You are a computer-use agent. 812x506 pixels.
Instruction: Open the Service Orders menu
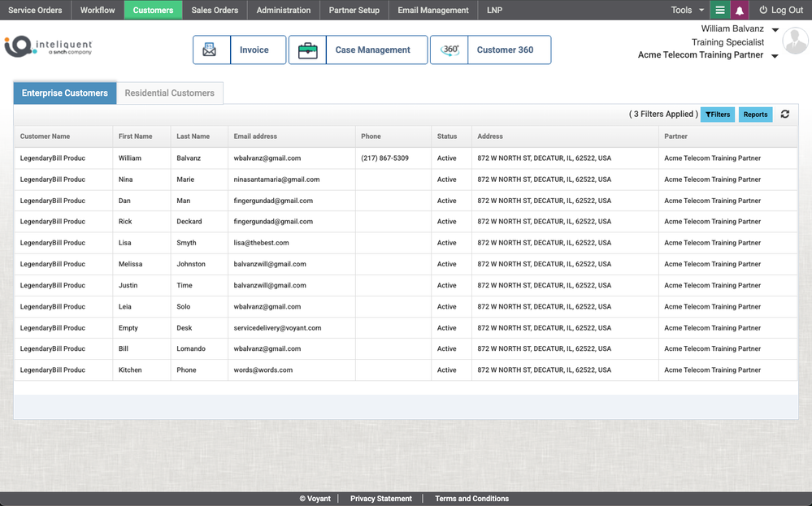pos(35,10)
